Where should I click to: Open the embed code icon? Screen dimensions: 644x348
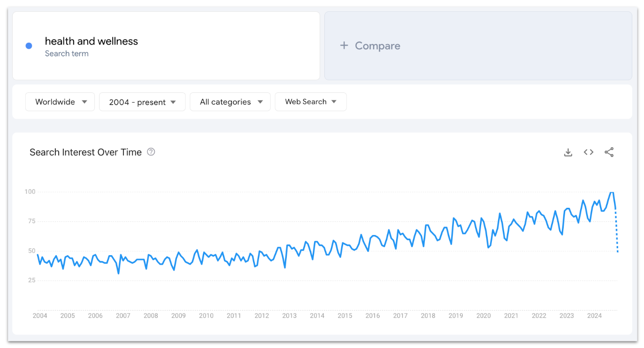pos(589,152)
